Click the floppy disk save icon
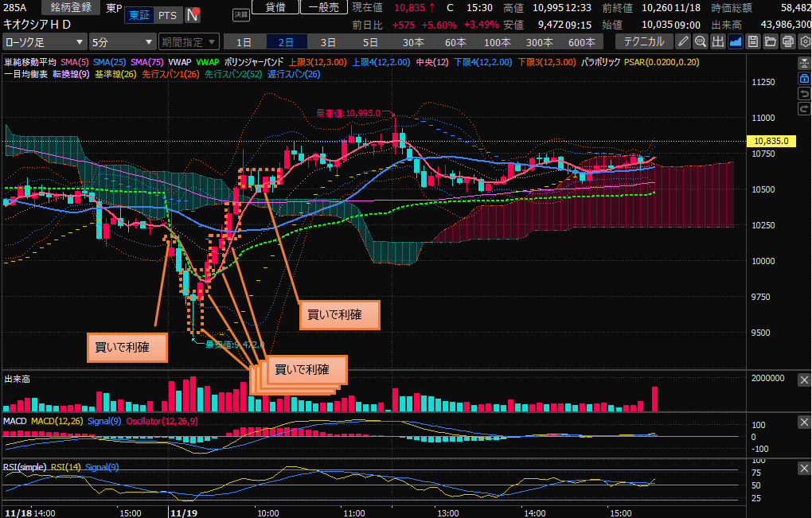Screen dimensions: 812x518 [x=752, y=41]
